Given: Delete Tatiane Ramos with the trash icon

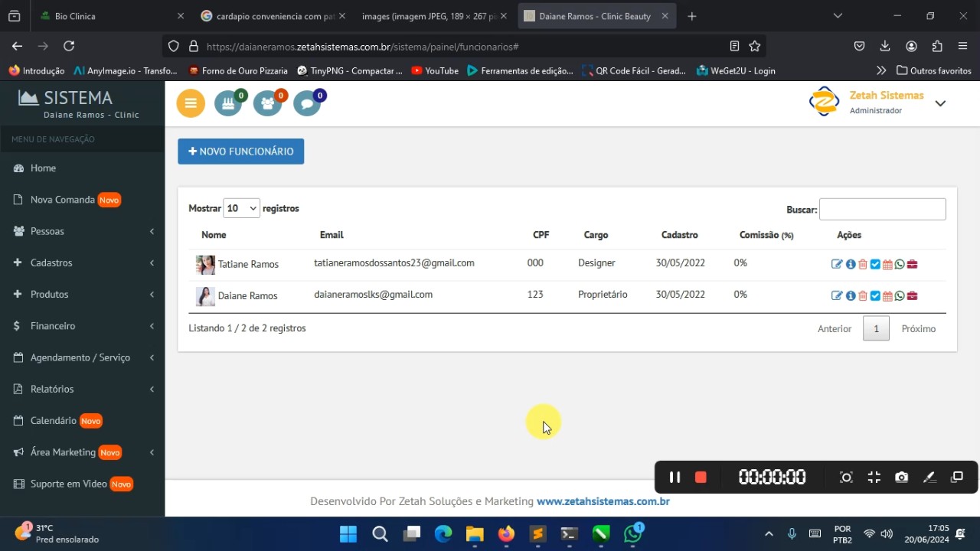Looking at the screenshot, I should coord(863,264).
